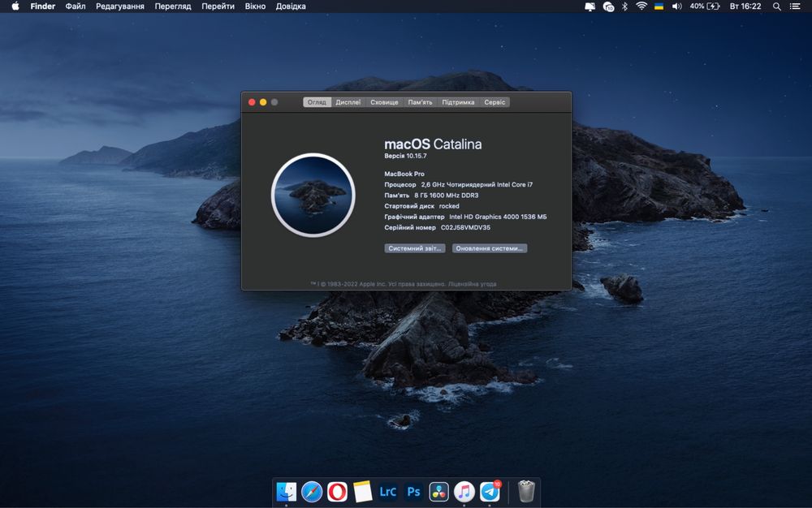Click the MacBook Pro model text
The width and height of the screenshot is (812, 508).
point(404,174)
